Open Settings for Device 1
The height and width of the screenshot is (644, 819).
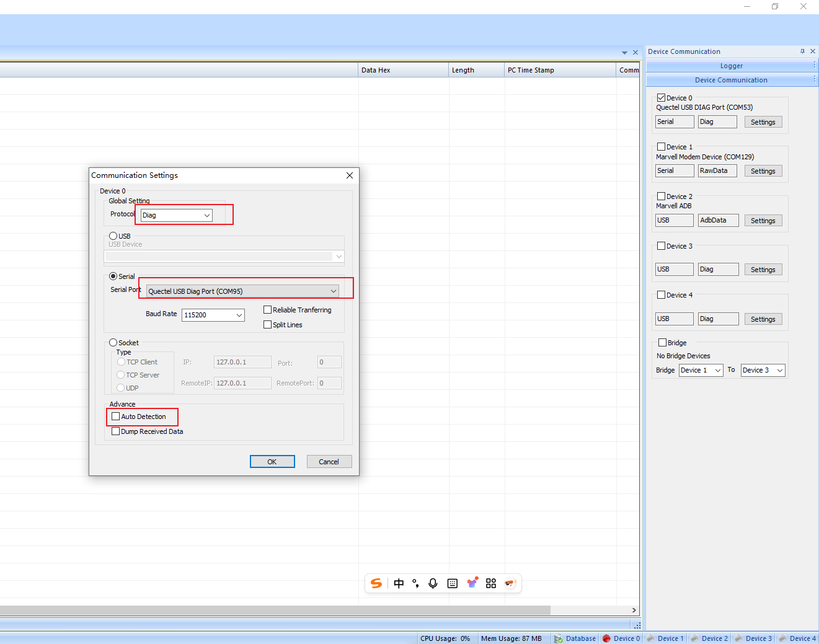click(763, 171)
